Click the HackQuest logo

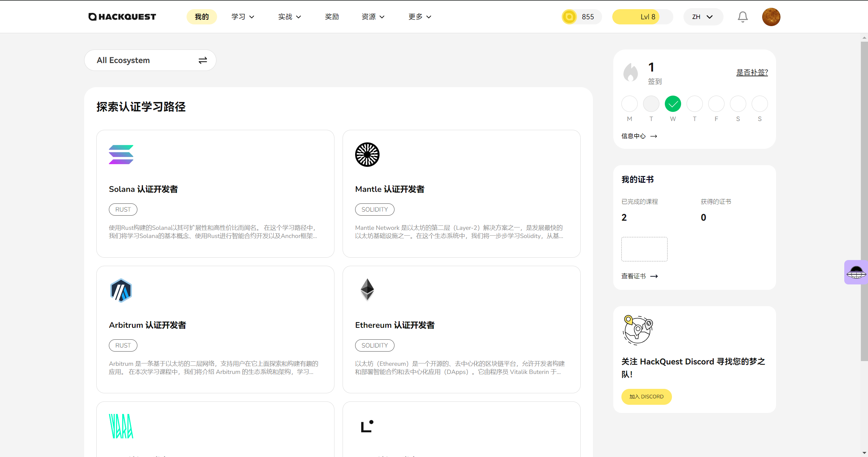(122, 17)
